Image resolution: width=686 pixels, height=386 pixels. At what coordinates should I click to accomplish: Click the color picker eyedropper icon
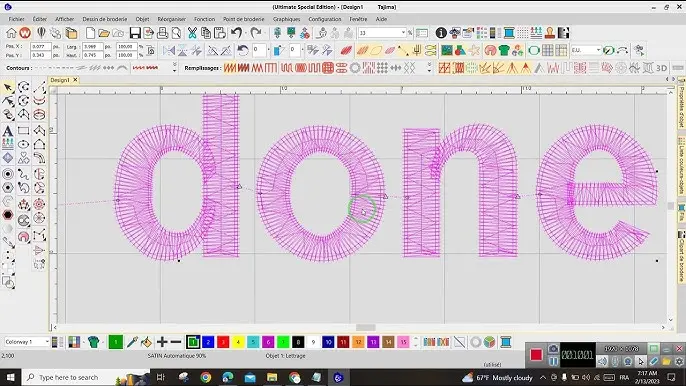point(132,342)
